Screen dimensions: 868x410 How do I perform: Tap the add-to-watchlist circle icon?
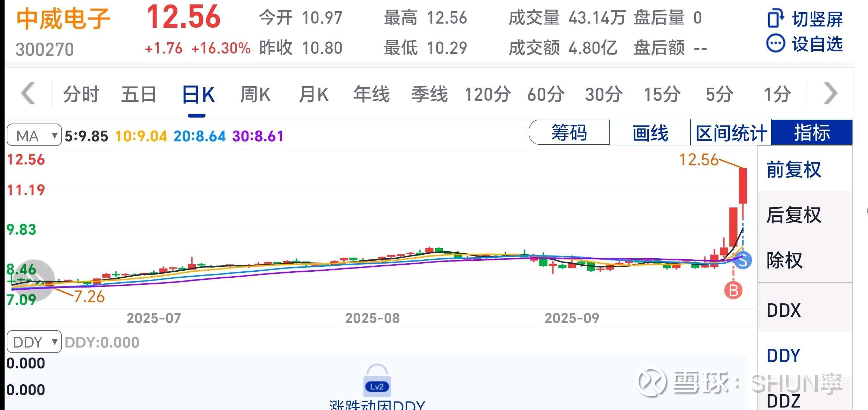click(775, 44)
